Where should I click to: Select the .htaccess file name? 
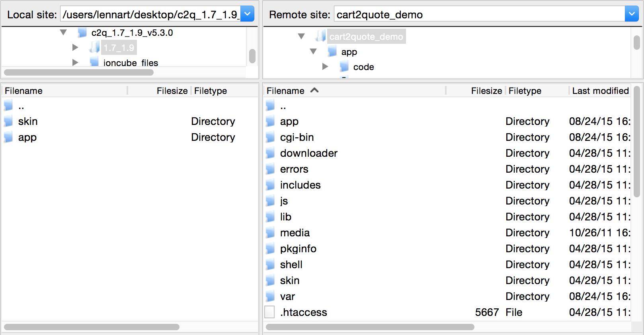click(x=303, y=312)
